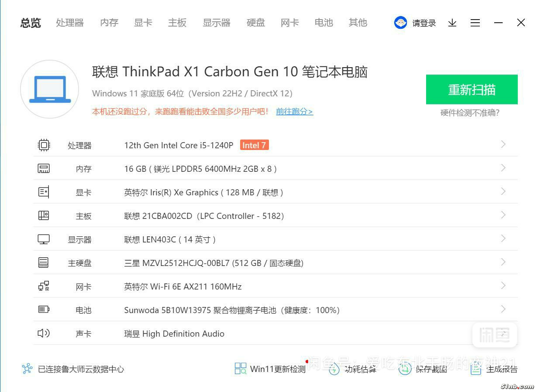Click the download arrow icon in title bar
The height and width of the screenshot is (392, 537).
click(x=452, y=23)
